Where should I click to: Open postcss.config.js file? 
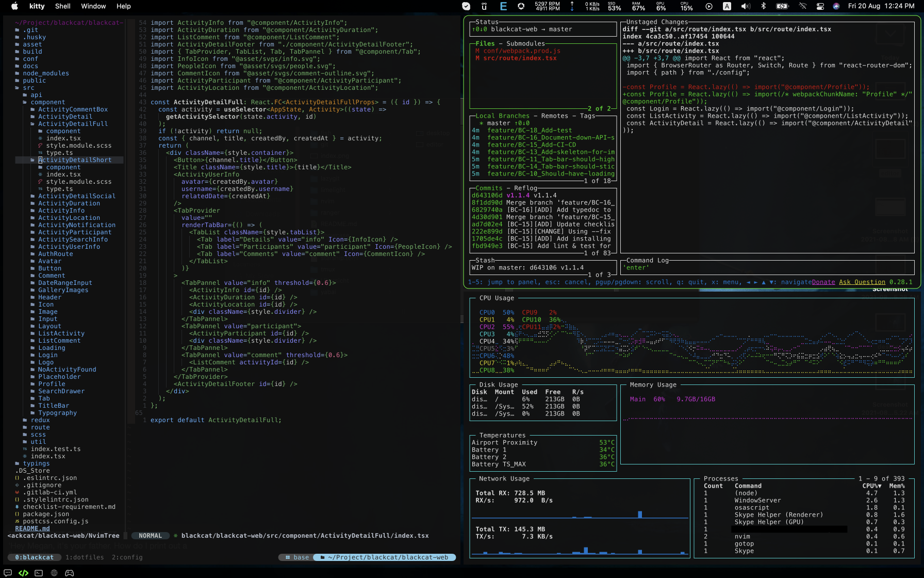pos(55,521)
